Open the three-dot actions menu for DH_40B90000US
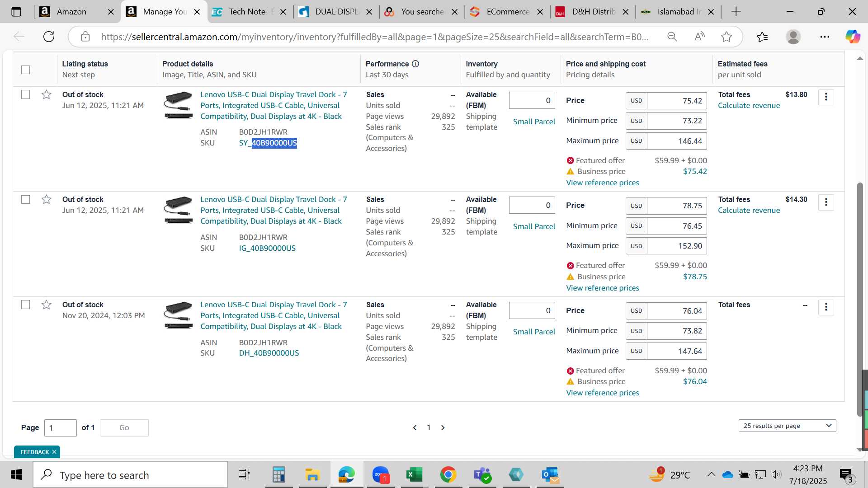868x488 pixels. click(826, 307)
